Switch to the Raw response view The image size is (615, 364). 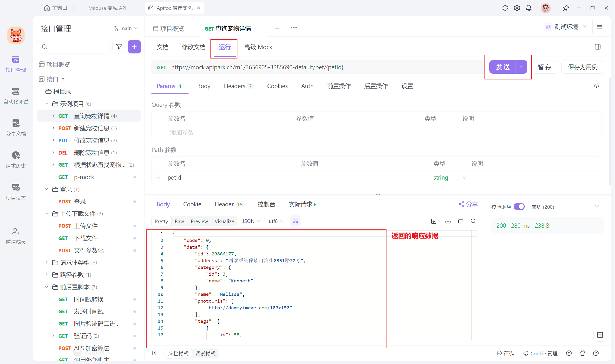[179, 221]
